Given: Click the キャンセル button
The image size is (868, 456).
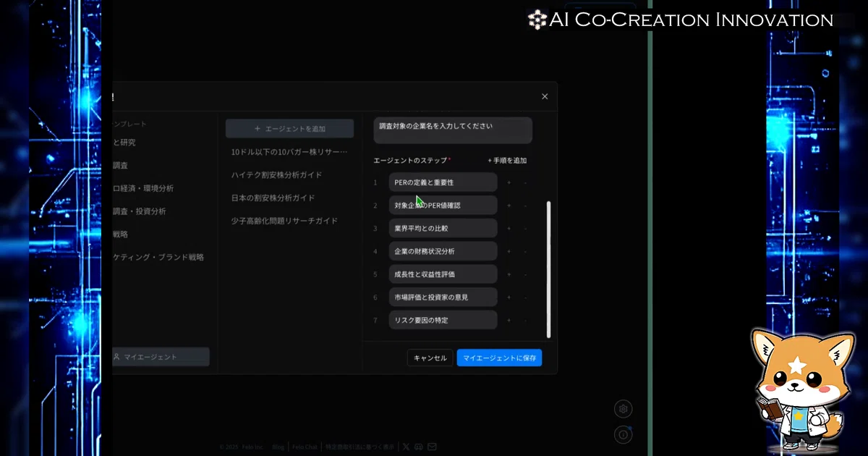Looking at the screenshot, I should tap(430, 358).
